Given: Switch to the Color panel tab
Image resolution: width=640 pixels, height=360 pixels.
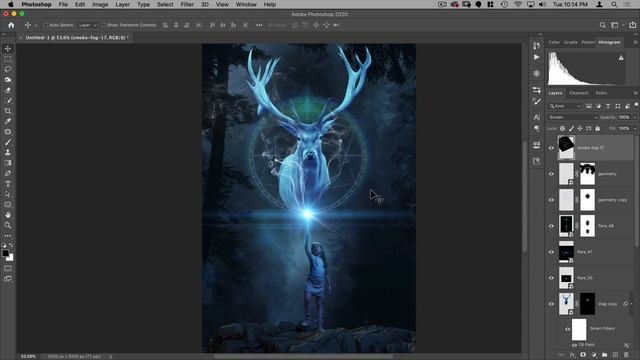Looking at the screenshot, I should 554,42.
